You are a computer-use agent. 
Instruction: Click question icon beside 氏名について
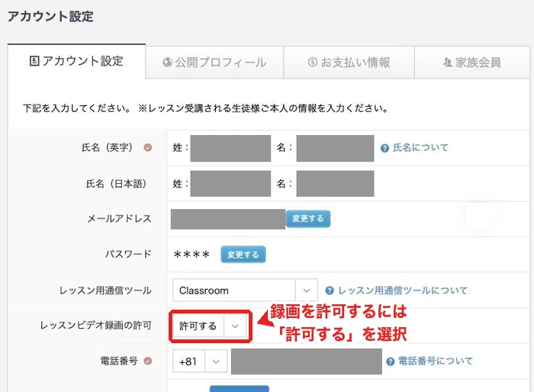coord(384,148)
